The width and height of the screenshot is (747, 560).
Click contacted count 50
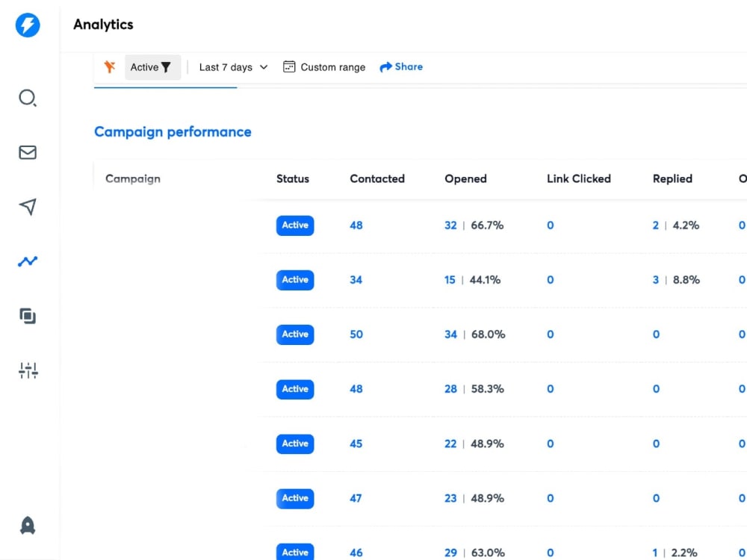[x=356, y=335]
